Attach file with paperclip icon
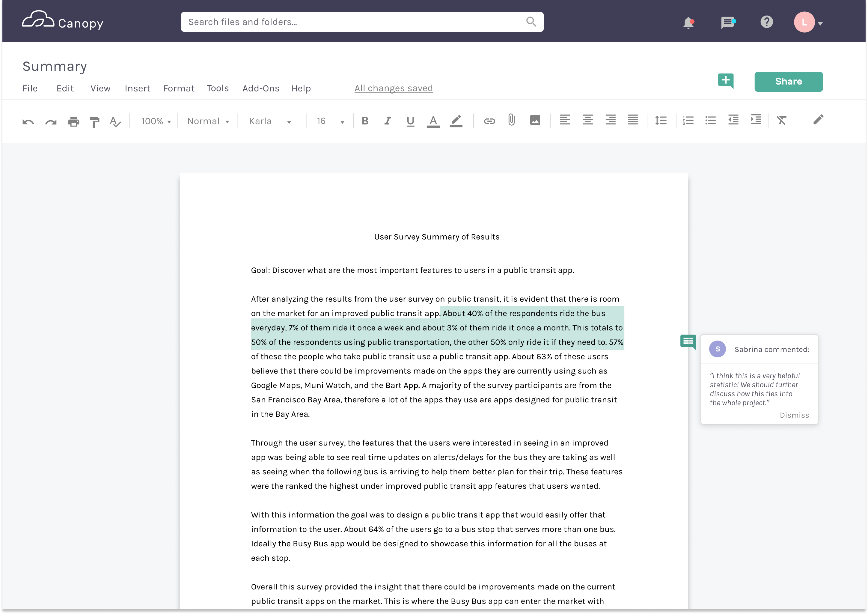The height and width of the screenshot is (614, 868). click(x=511, y=120)
